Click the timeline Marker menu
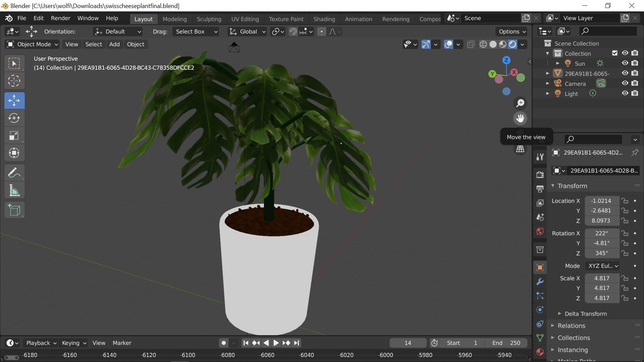This screenshot has width=644, height=362. (122, 343)
